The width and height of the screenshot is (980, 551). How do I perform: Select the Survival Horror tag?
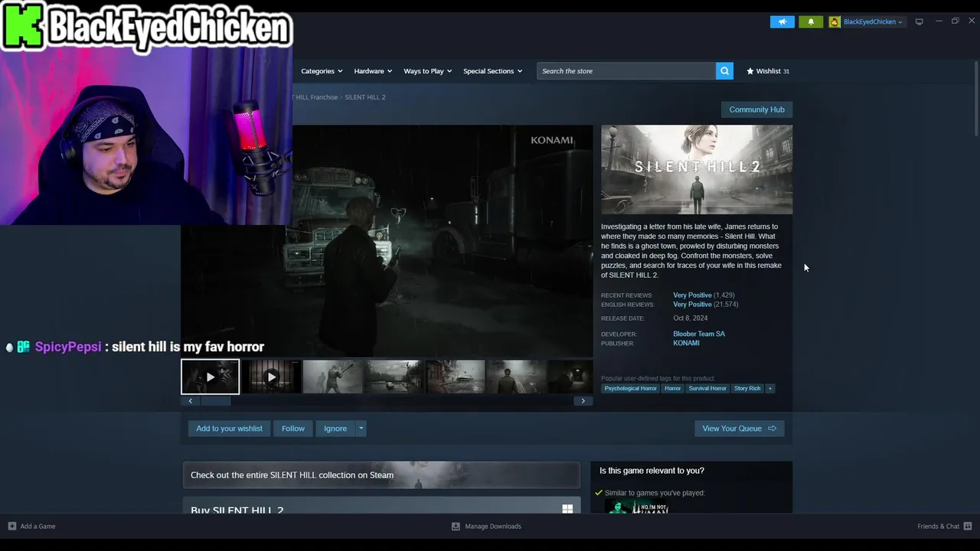click(707, 388)
